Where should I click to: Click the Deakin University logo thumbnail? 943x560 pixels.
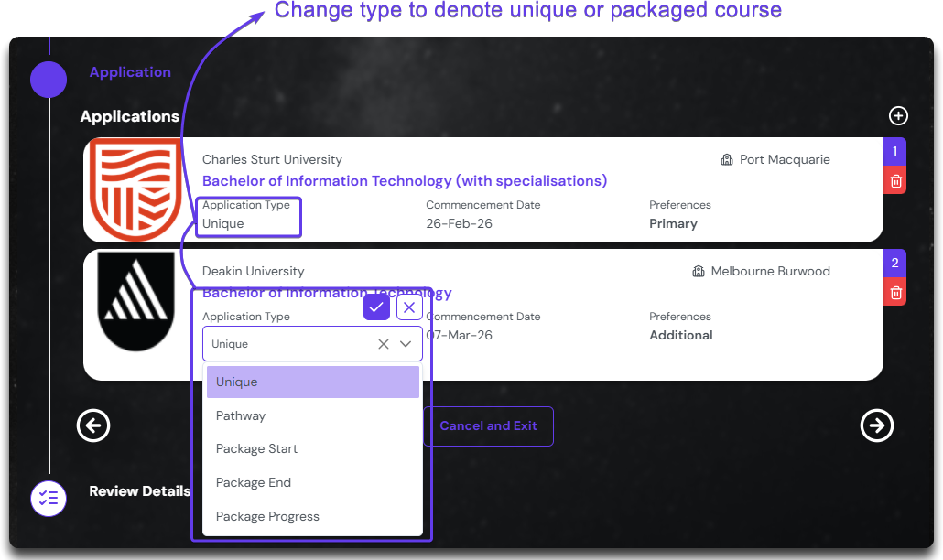pos(135,302)
